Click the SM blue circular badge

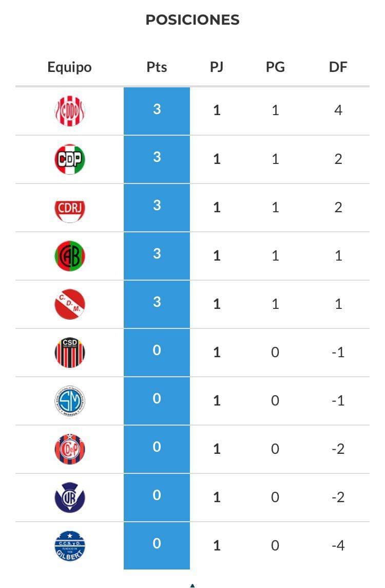(x=70, y=401)
